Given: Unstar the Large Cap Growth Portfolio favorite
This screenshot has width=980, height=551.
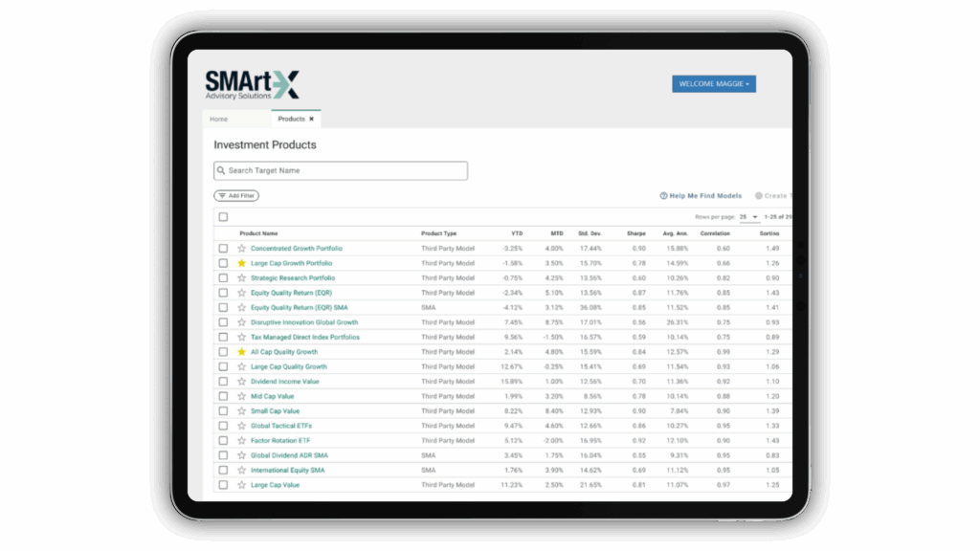Looking at the screenshot, I should 242,263.
